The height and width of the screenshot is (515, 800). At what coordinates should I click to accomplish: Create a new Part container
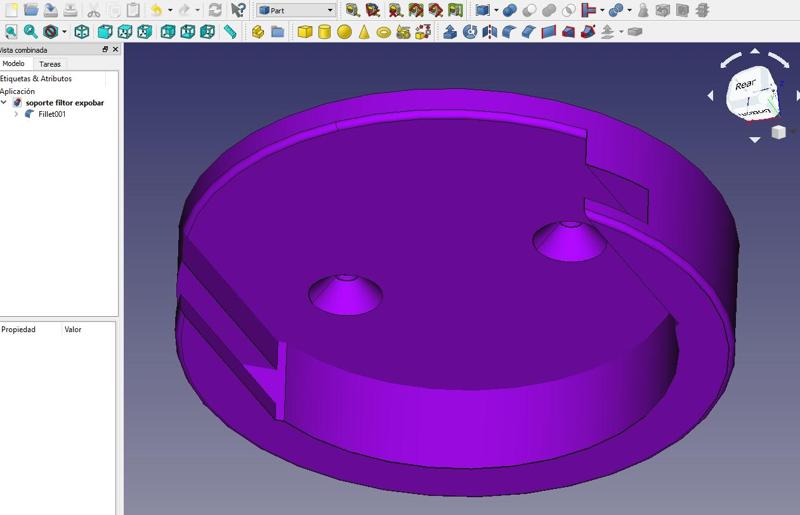tap(258, 32)
